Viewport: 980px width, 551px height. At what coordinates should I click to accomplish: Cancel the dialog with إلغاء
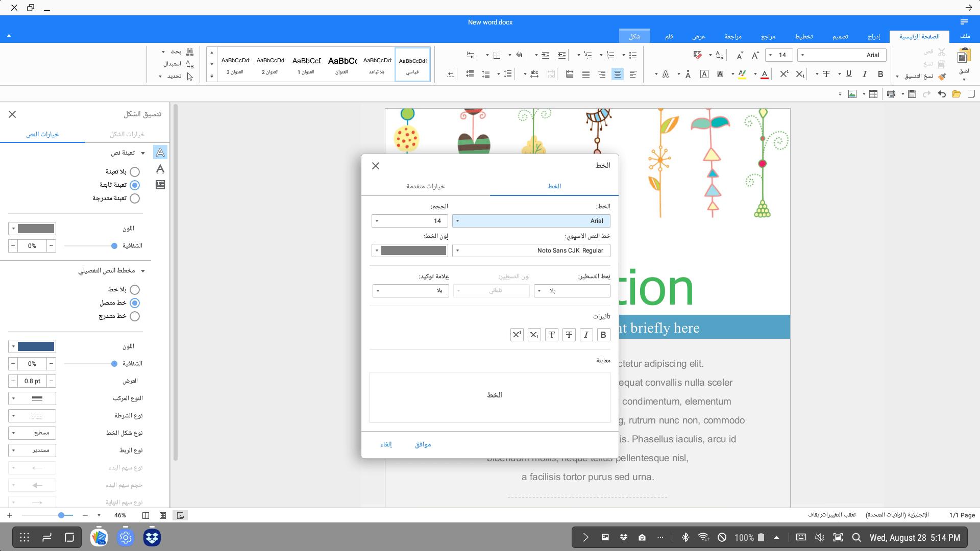click(386, 444)
